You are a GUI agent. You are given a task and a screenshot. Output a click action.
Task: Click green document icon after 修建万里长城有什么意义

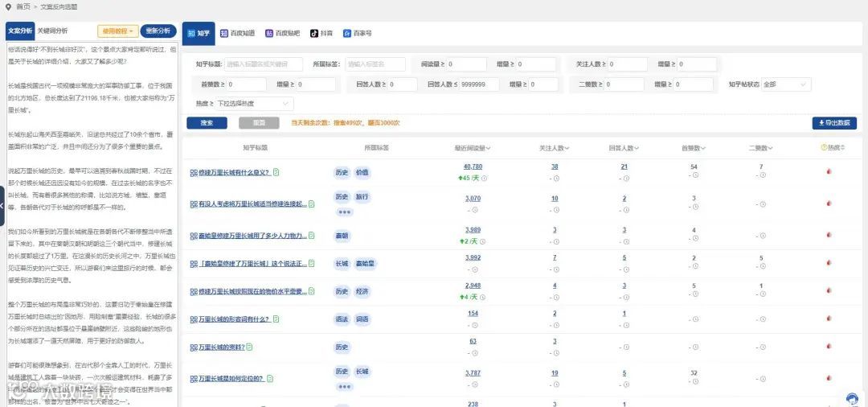coord(276,172)
